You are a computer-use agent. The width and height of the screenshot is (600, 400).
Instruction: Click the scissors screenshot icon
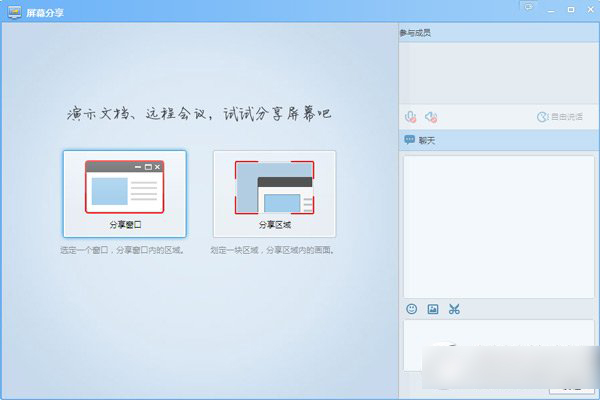click(454, 309)
